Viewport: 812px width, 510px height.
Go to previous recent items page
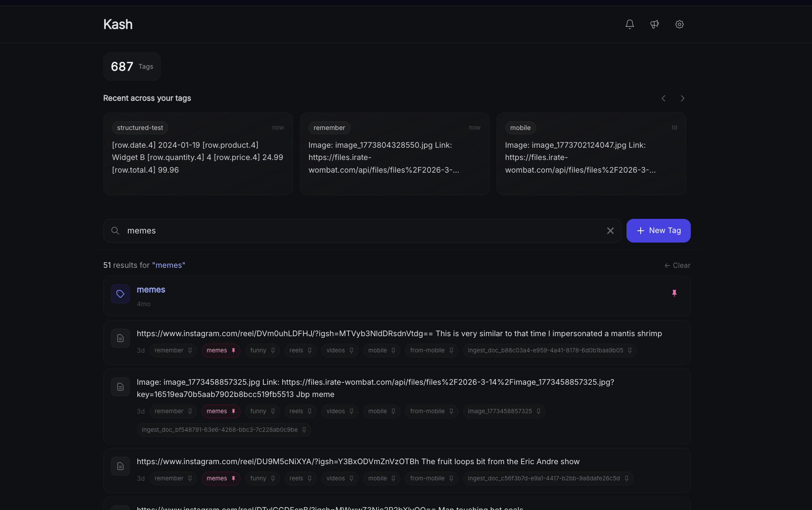coord(664,98)
